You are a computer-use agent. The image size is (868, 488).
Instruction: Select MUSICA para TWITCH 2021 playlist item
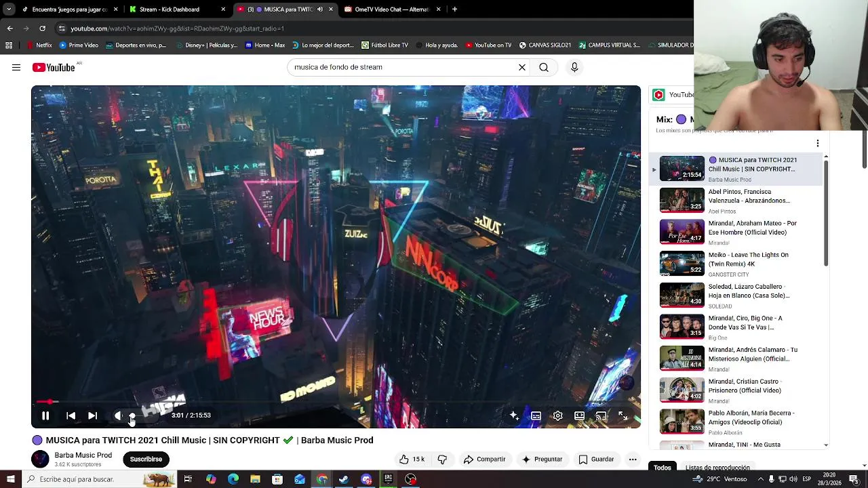tap(736, 169)
